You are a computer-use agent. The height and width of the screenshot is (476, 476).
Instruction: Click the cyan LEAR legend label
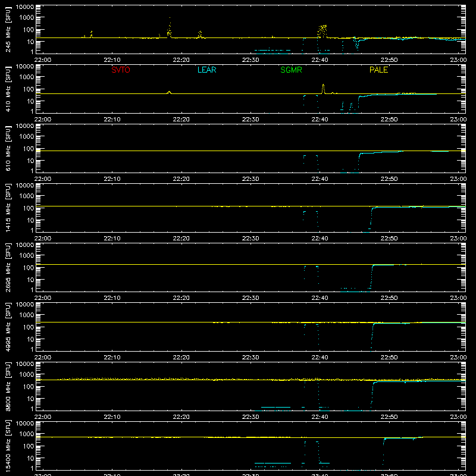[206, 70]
